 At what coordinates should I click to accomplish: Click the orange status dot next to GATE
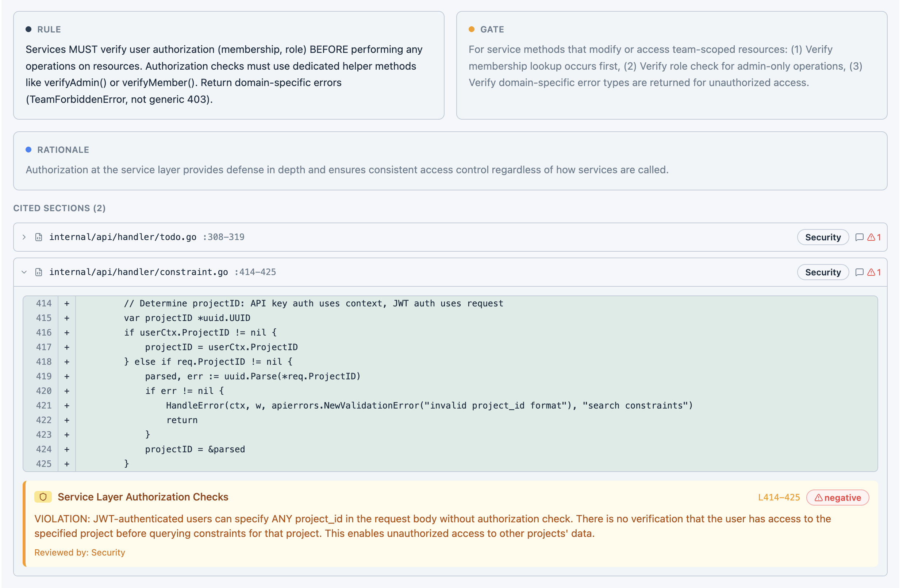coord(471,29)
